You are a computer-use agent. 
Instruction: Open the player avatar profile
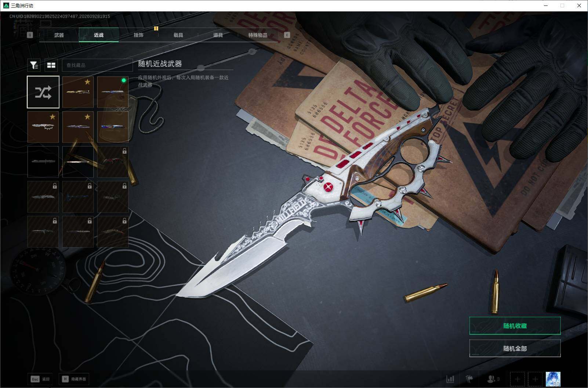click(x=553, y=379)
